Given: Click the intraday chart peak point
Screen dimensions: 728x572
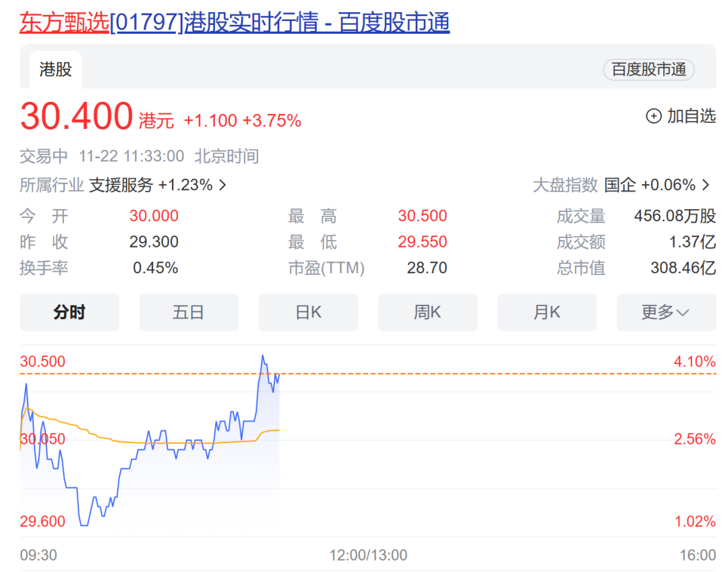Looking at the screenshot, I should (x=263, y=356).
